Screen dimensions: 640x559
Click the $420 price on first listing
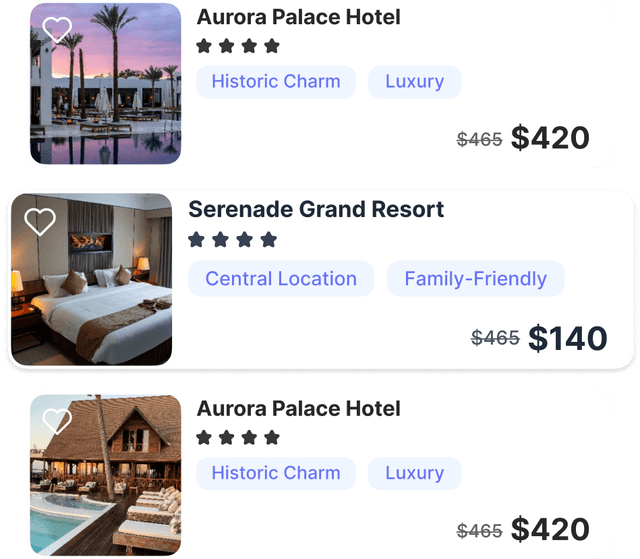550,138
